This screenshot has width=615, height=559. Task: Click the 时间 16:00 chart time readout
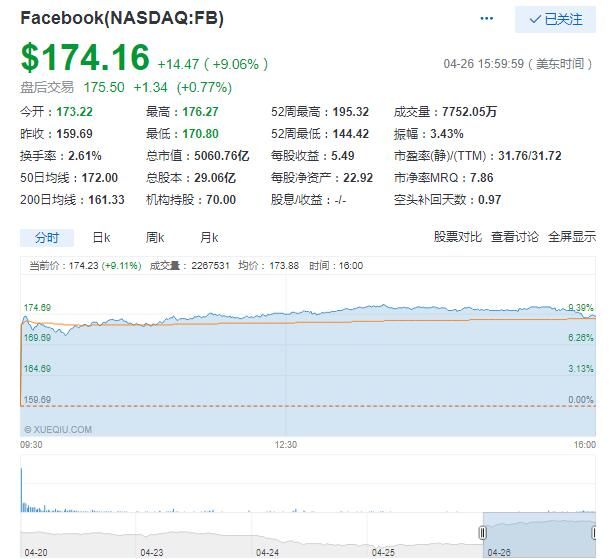[x=336, y=266]
